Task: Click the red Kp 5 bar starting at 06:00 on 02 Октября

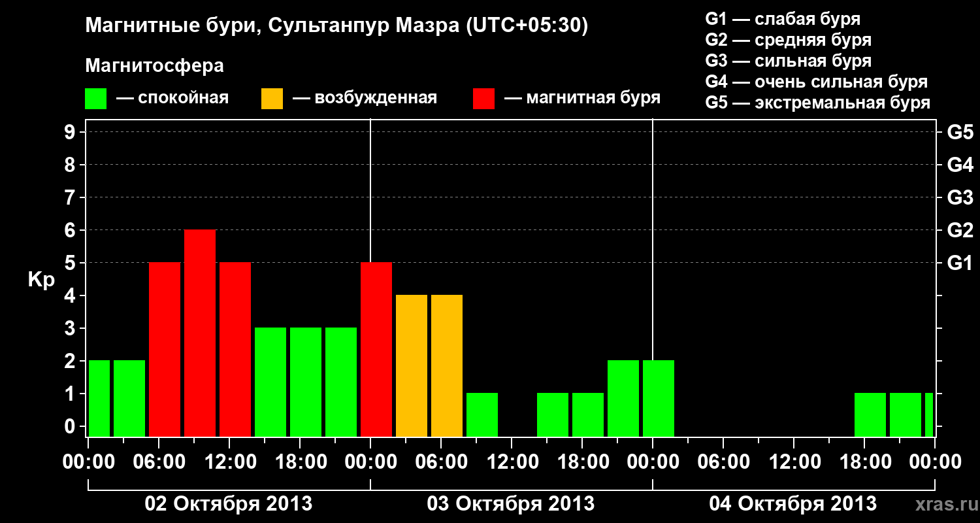Action: tap(165, 350)
